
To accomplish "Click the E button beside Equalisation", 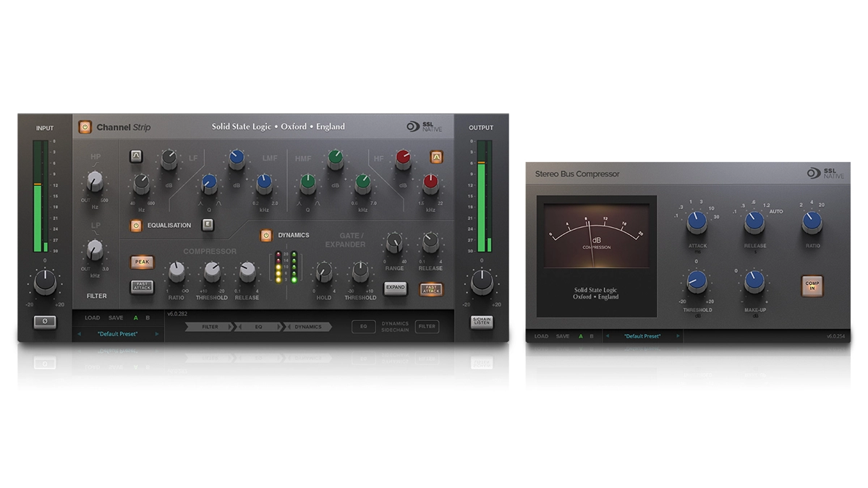I will point(207,225).
